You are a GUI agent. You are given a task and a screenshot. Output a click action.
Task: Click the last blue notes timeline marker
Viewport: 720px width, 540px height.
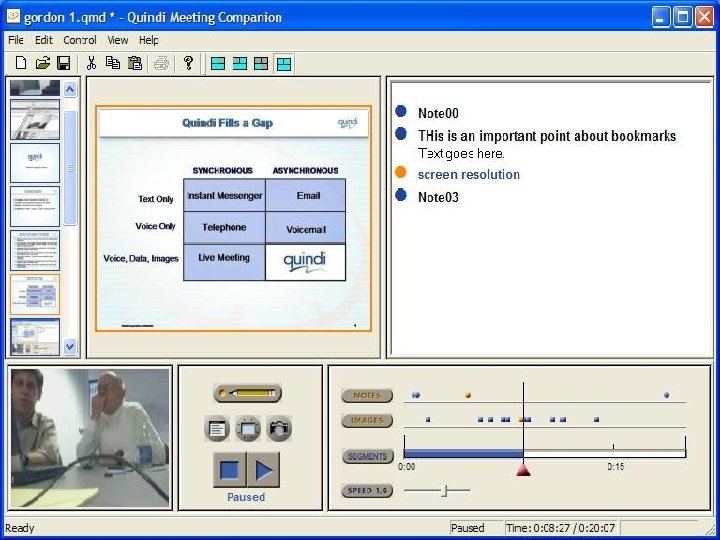[x=667, y=395]
